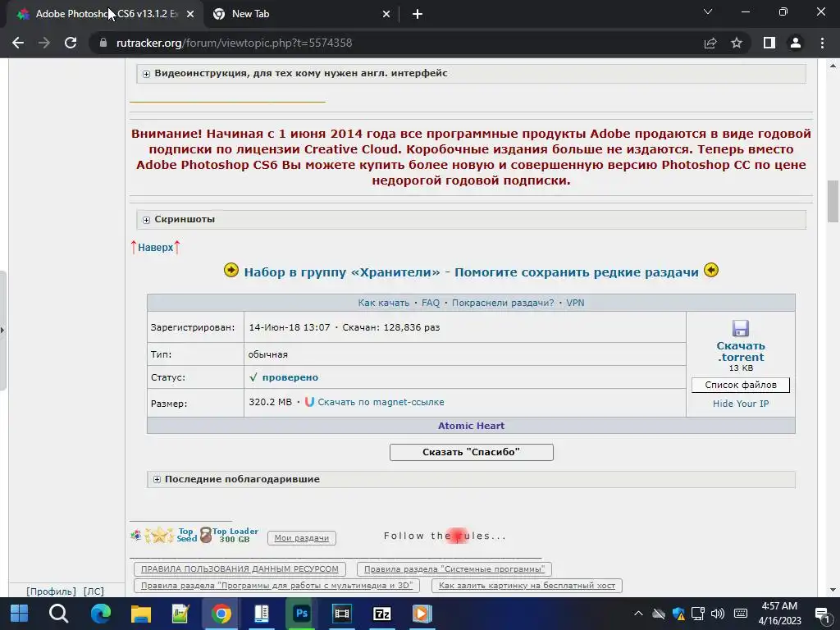The width and height of the screenshot is (840, 630).
Task: Open the Как качать link
Action: [384, 303]
